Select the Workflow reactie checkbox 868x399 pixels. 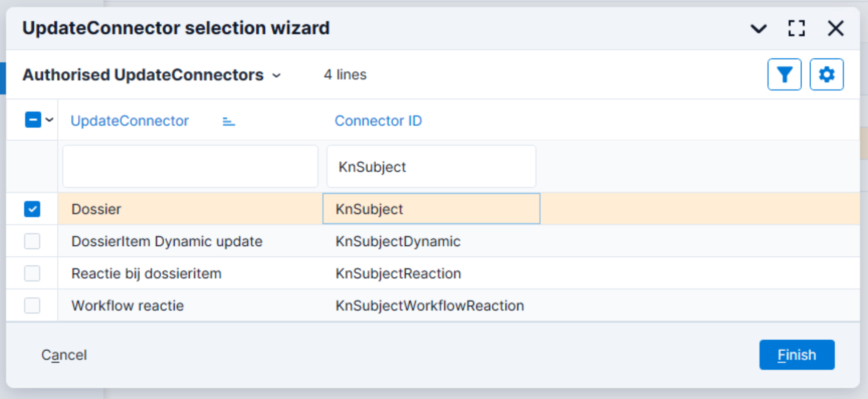click(x=32, y=306)
